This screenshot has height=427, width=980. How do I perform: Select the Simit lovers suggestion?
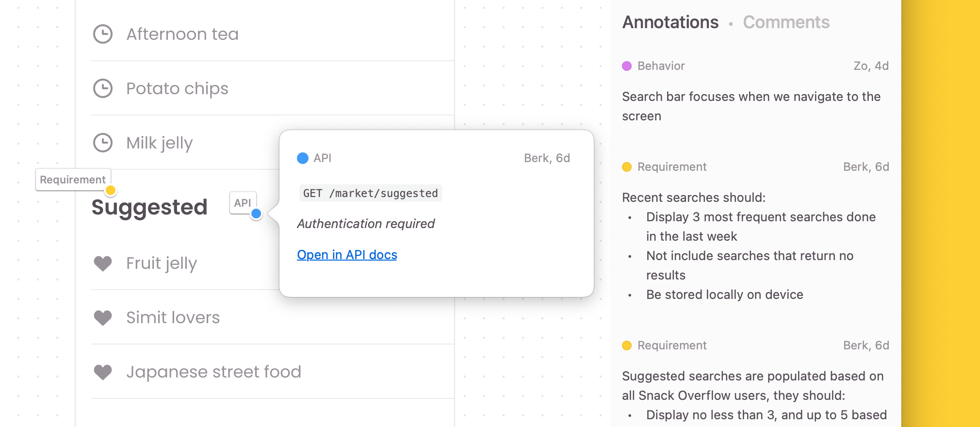(173, 317)
